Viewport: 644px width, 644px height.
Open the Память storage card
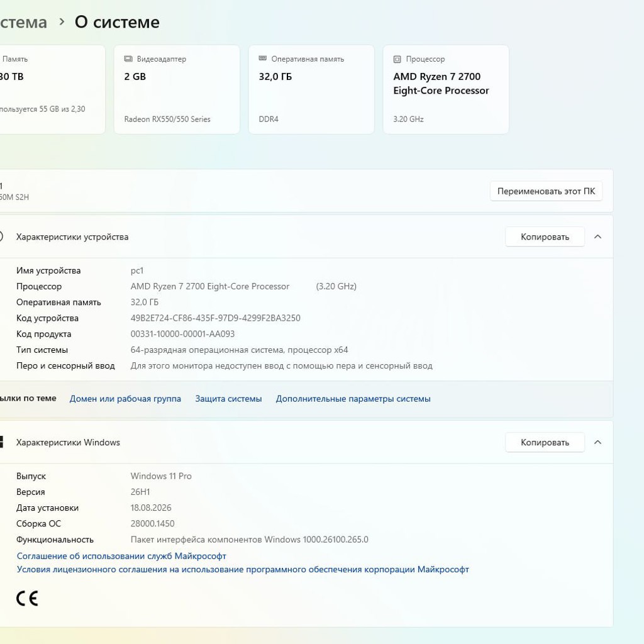point(52,89)
